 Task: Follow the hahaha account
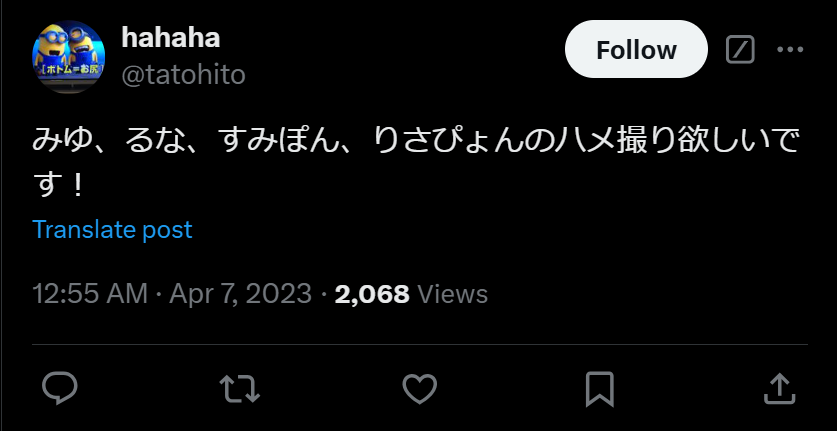tap(636, 50)
